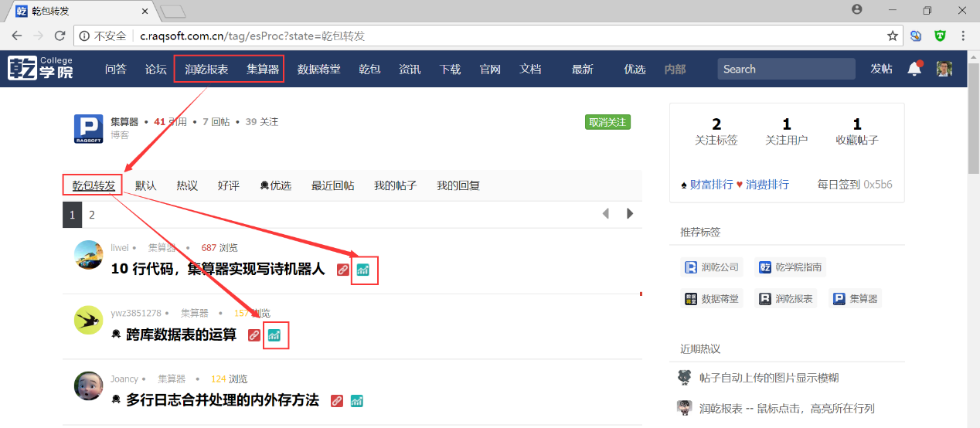Open 问答 in the top navigation
980x428 pixels.
116,69
